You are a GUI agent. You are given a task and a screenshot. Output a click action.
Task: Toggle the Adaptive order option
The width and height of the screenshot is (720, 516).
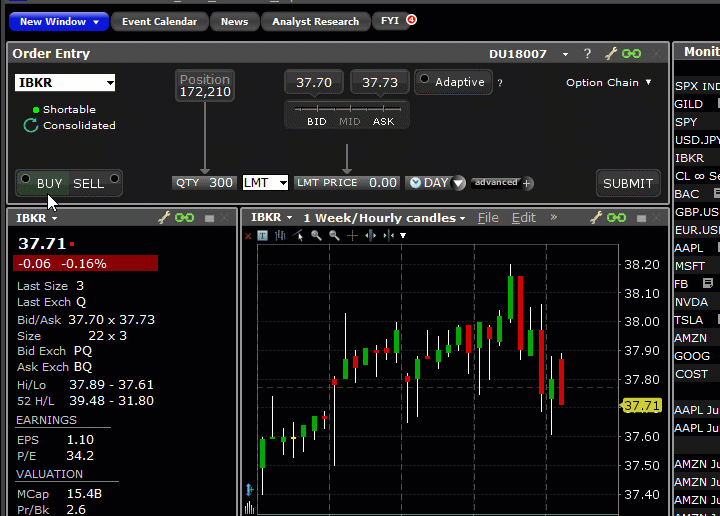(x=425, y=82)
